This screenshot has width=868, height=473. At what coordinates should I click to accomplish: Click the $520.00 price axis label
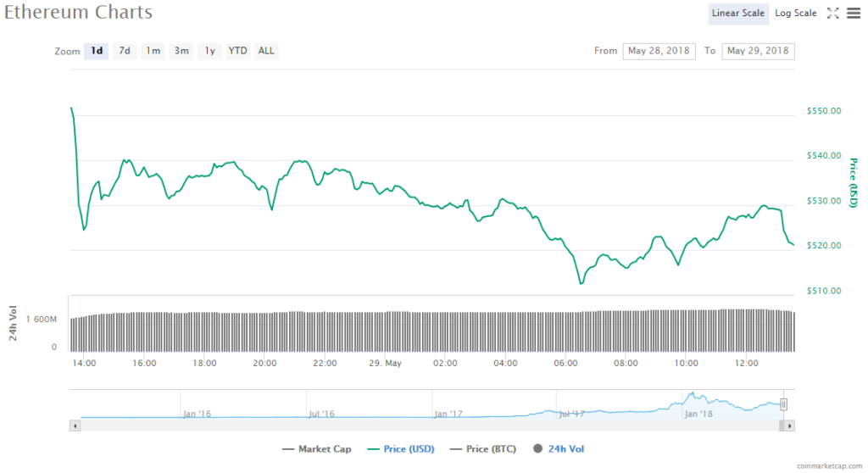pyautogui.click(x=824, y=245)
